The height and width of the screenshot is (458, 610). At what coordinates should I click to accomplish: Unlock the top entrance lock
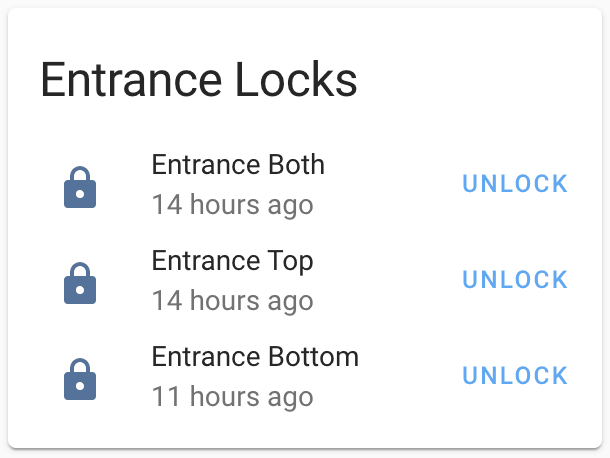pyautogui.click(x=515, y=280)
